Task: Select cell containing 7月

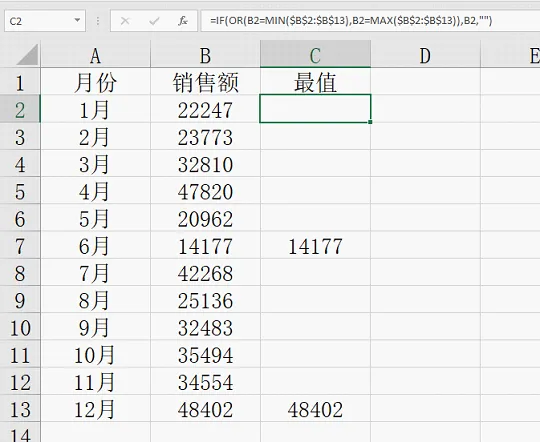Action: click(x=95, y=273)
